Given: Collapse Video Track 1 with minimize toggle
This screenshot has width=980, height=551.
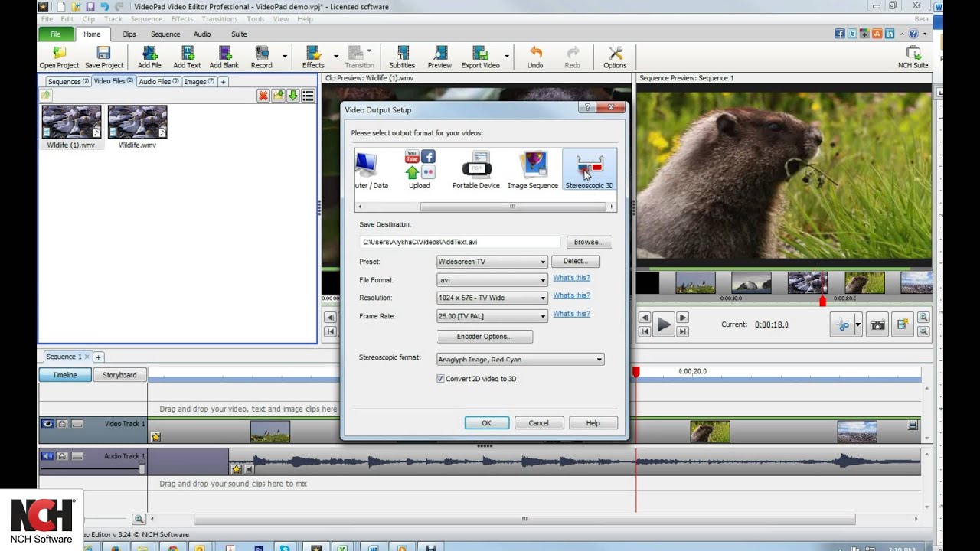Looking at the screenshot, I should 77,424.
